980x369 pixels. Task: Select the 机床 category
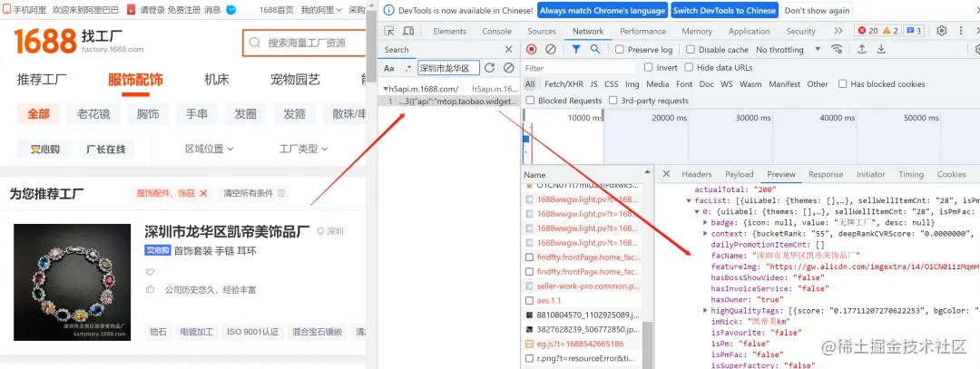[217, 79]
